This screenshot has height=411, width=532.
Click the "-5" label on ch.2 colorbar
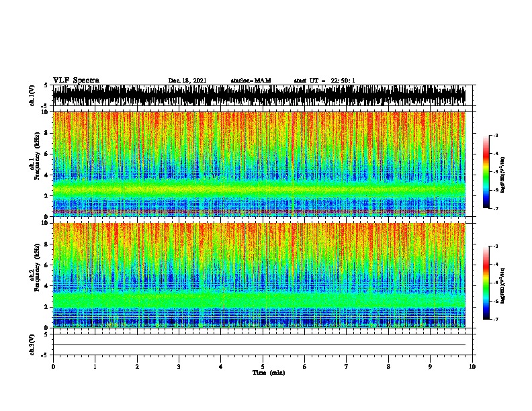(x=496, y=283)
